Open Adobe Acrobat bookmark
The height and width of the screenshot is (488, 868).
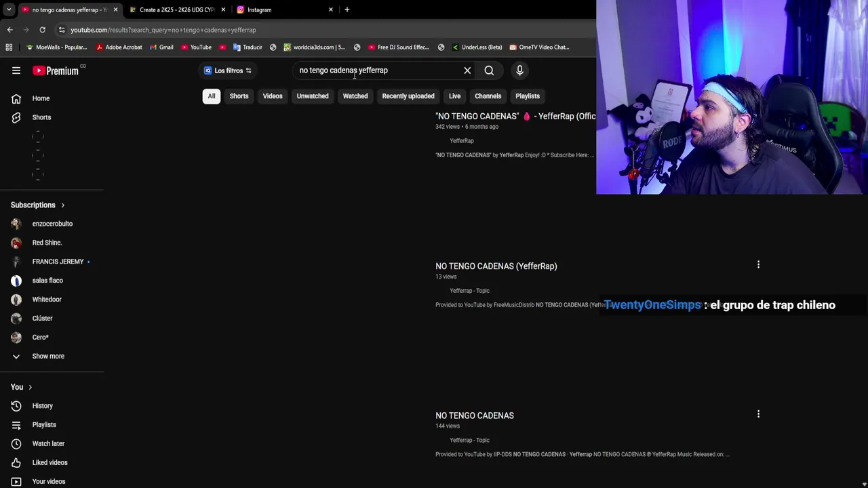[119, 47]
